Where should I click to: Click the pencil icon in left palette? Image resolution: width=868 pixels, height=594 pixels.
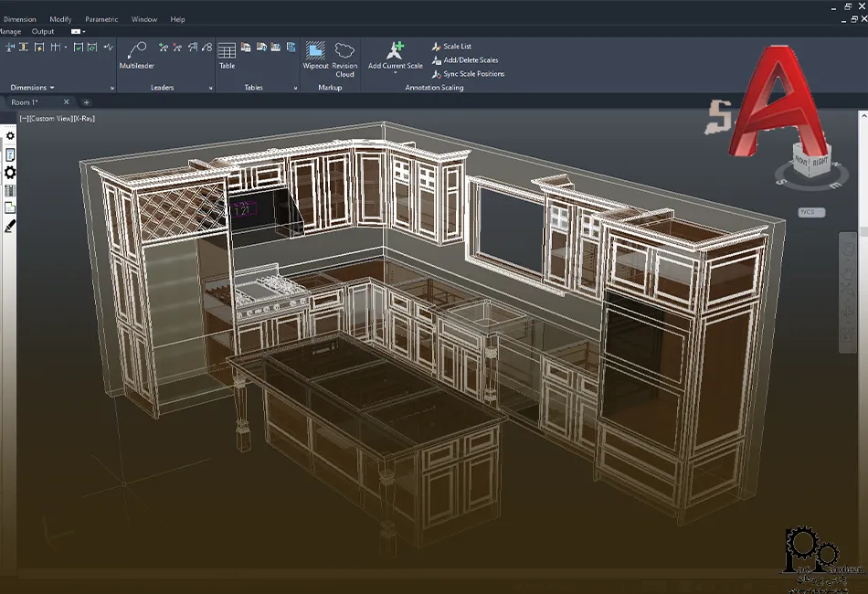(10, 226)
